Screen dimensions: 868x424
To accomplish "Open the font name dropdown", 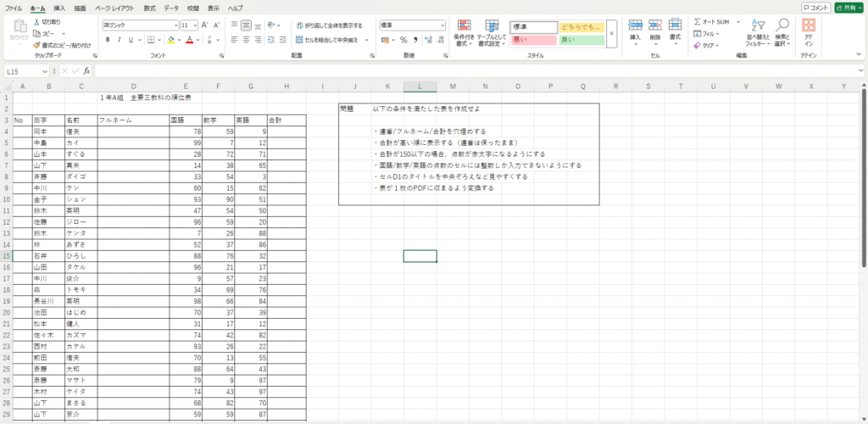I will [174, 25].
